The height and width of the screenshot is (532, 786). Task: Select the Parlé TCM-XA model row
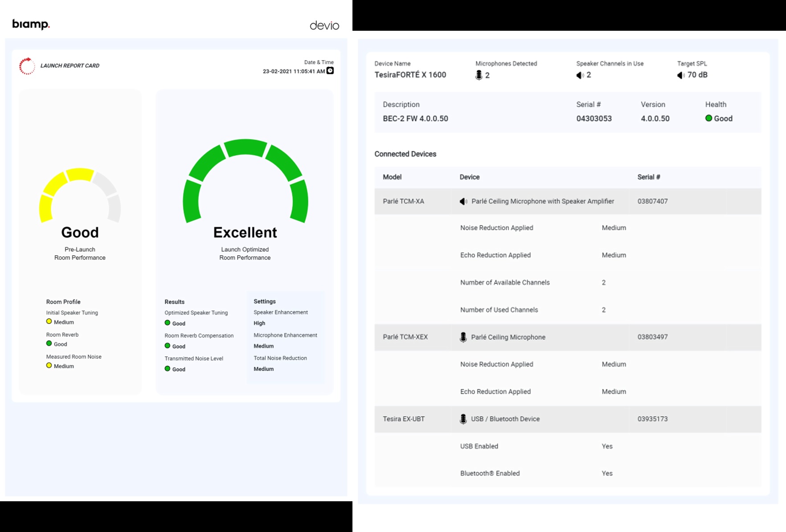(568, 201)
